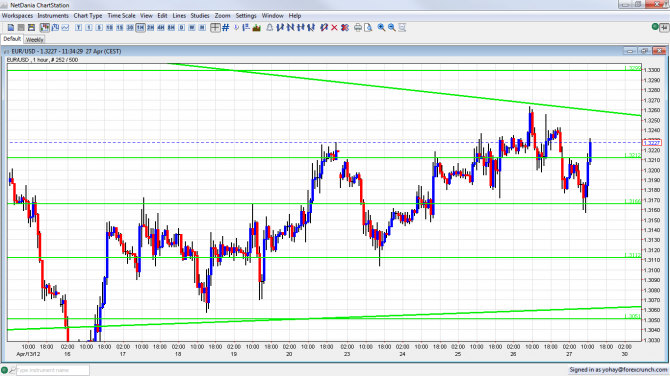Open the Settings menu
Screen dimensions: 670x376
[x=246, y=16]
